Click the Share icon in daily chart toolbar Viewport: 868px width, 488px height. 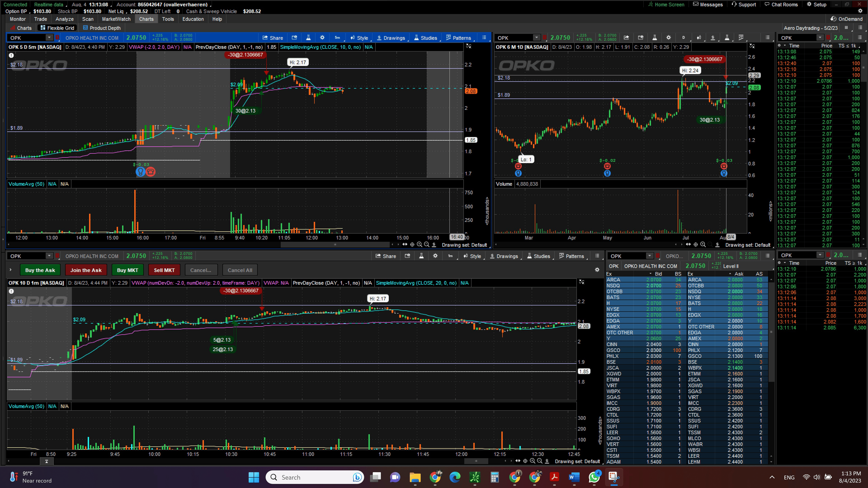pos(626,38)
